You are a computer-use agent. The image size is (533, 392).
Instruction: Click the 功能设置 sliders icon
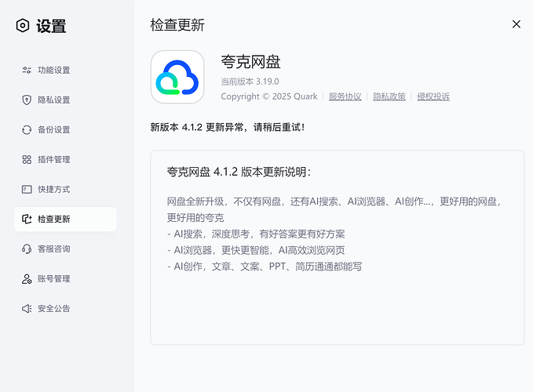27,71
